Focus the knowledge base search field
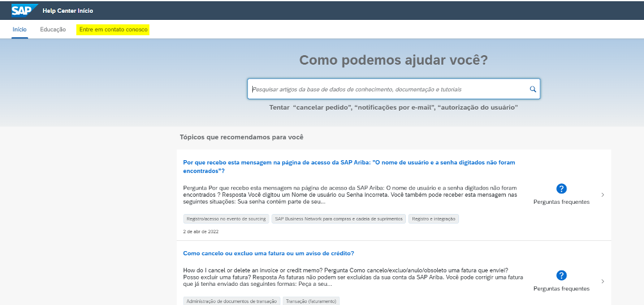644x305 pixels. (394, 89)
